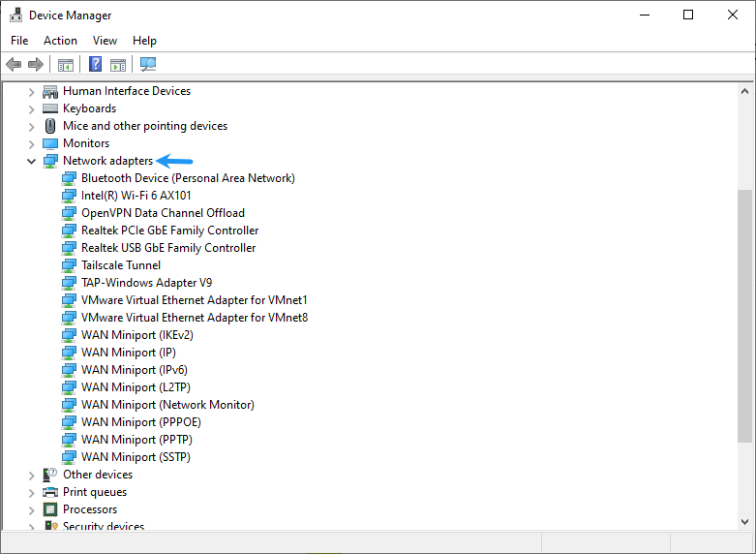Click Show/Hide Console Tree toolbar icon

[x=66, y=65]
